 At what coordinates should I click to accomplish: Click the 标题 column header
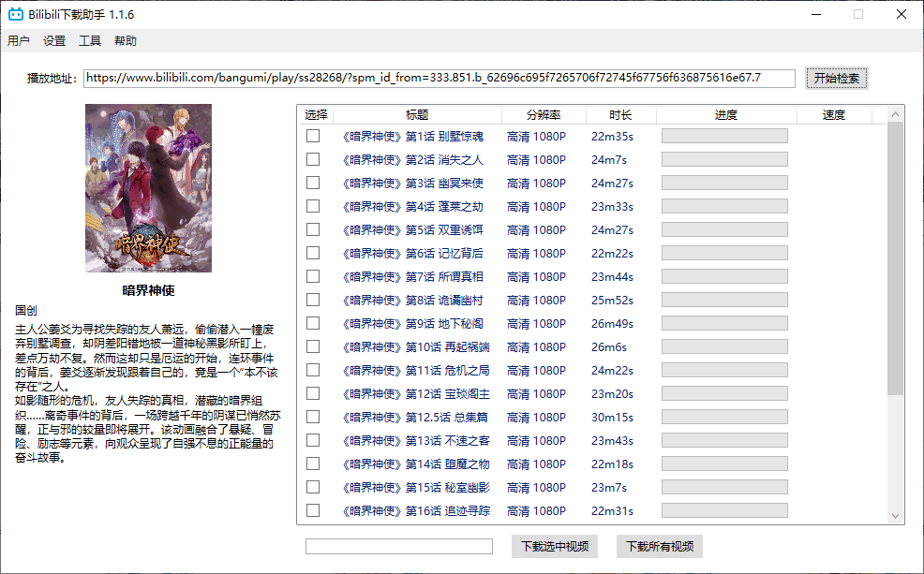click(417, 115)
